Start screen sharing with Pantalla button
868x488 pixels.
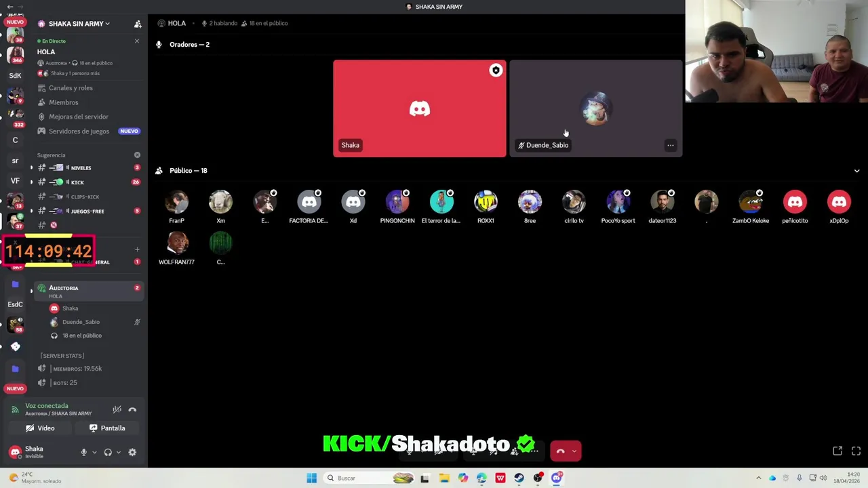pos(107,428)
